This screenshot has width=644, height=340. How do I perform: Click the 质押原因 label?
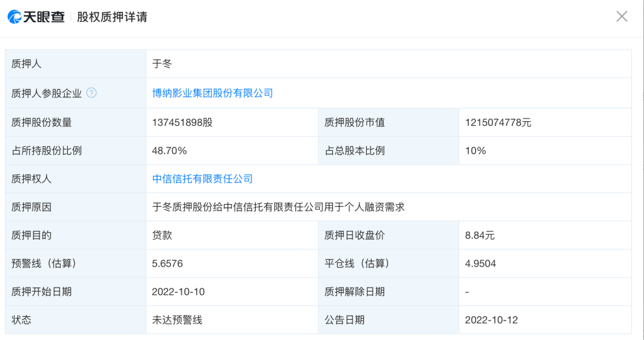click(x=31, y=207)
